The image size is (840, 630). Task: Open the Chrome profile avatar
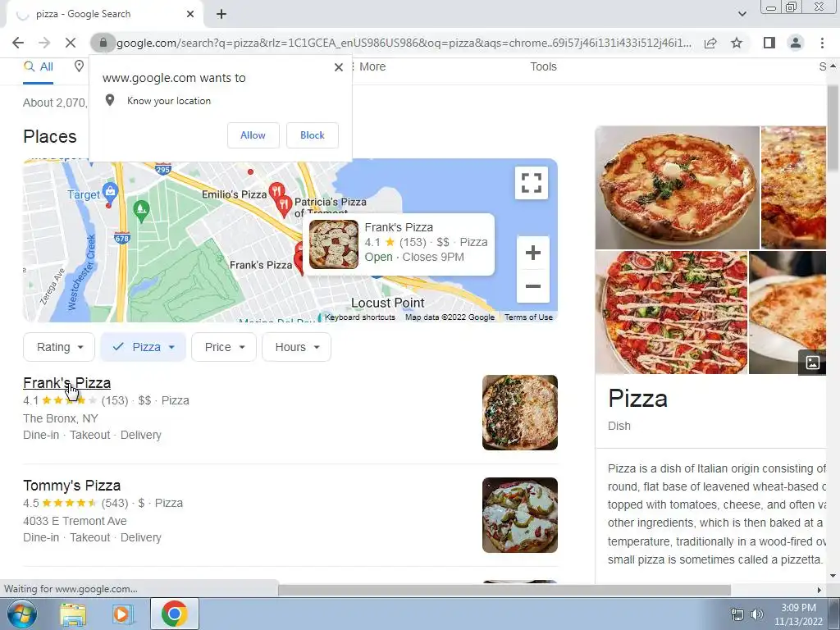[796, 43]
